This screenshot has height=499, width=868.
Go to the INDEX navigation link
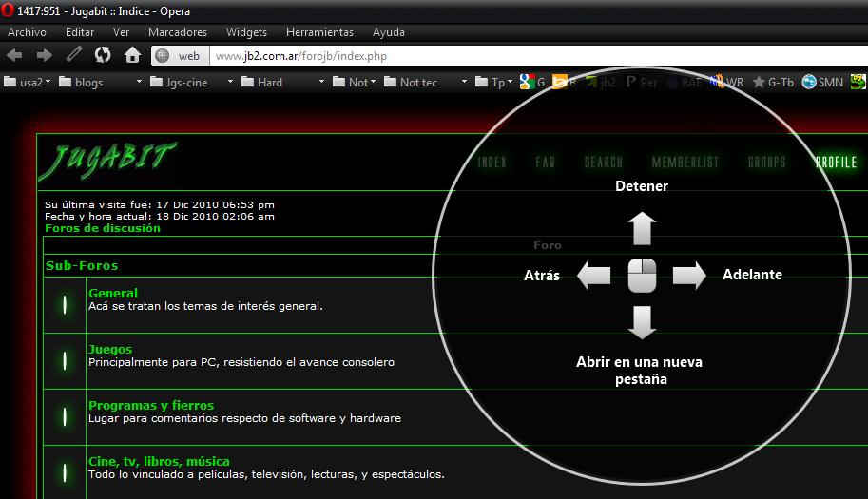(x=492, y=163)
